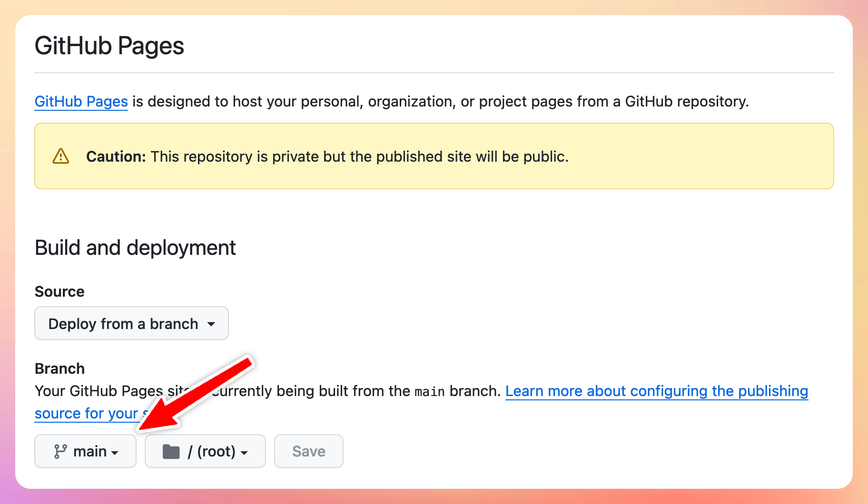Click the branch dropdown indicator arrow
868x504 pixels.
[116, 452]
